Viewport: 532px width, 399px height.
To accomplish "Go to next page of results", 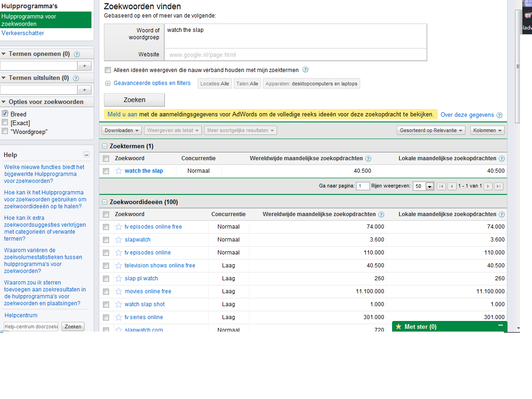I will (x=488, y=186).
